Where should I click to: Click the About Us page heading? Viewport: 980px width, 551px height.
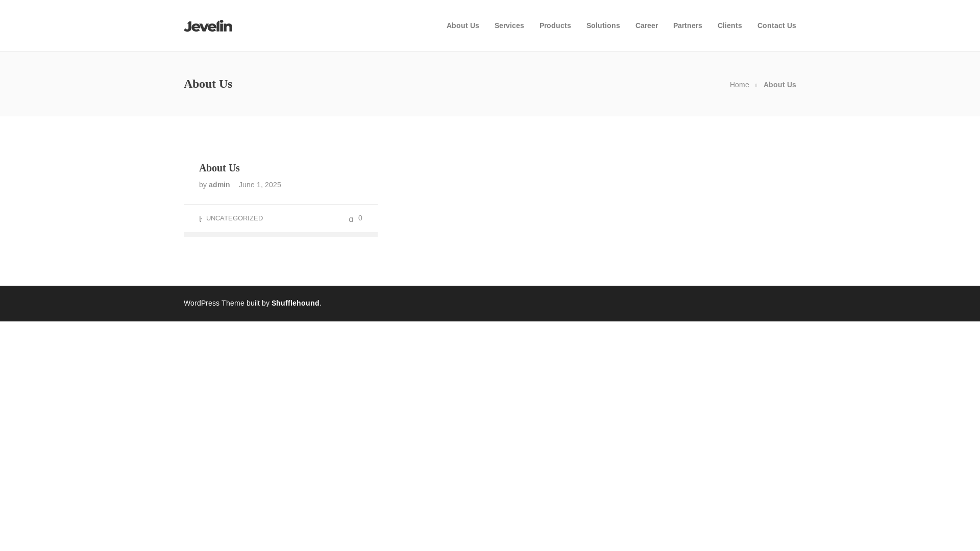[208, 84]
